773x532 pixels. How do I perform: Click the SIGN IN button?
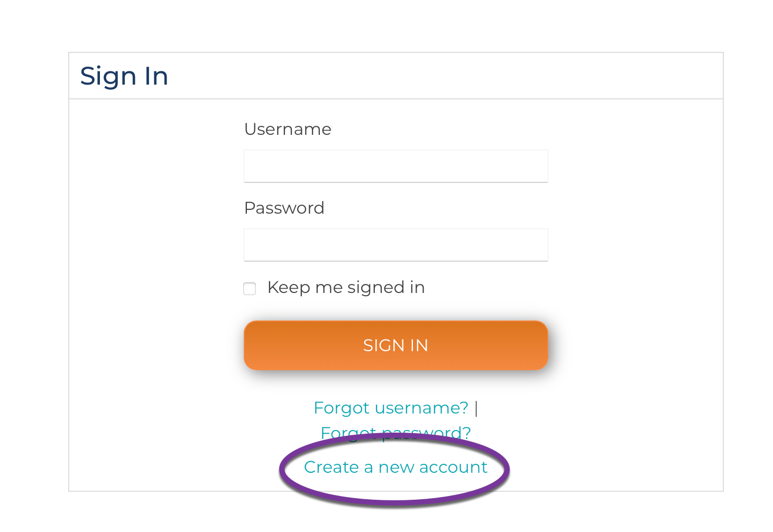[x=395, y=345]
